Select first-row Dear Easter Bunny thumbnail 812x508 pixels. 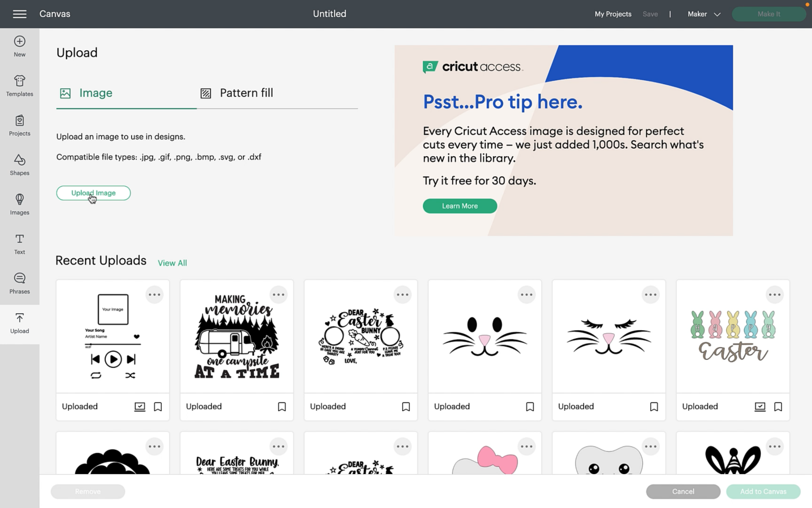pos(361,337)
